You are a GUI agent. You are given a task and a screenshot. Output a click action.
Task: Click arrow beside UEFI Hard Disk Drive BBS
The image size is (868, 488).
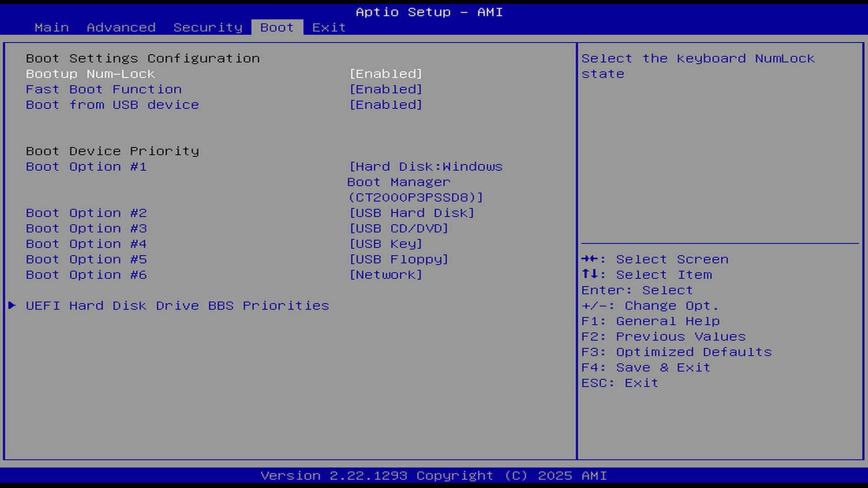12,305
